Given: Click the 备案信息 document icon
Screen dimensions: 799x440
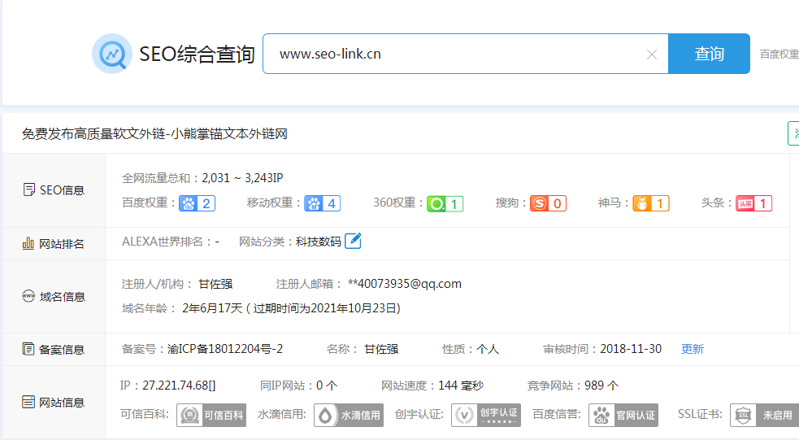Looking at the screenshot, I should [29, 349].
